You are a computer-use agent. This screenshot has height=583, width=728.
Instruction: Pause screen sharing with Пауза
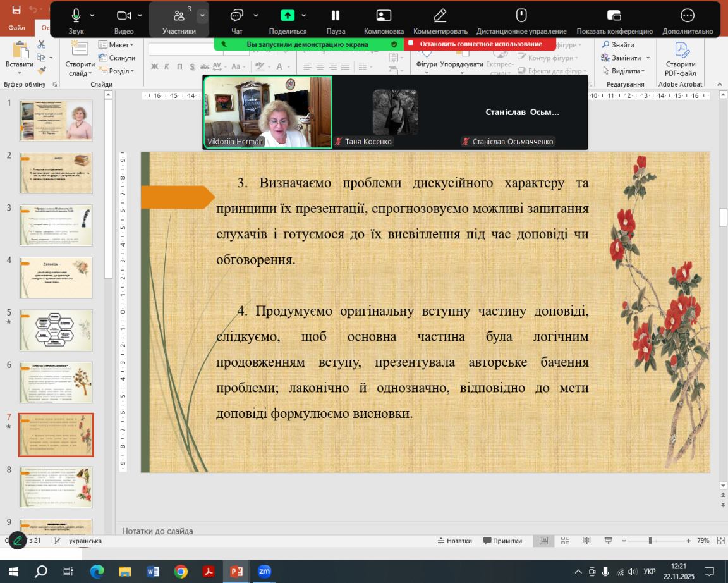[336, 16]
